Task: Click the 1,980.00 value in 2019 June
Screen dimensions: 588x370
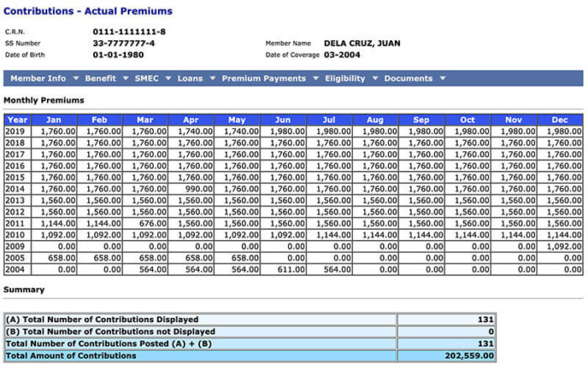Action: pos(287,132)
